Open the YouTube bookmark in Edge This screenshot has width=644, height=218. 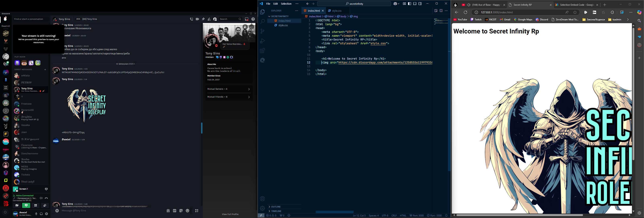(460, 20)
